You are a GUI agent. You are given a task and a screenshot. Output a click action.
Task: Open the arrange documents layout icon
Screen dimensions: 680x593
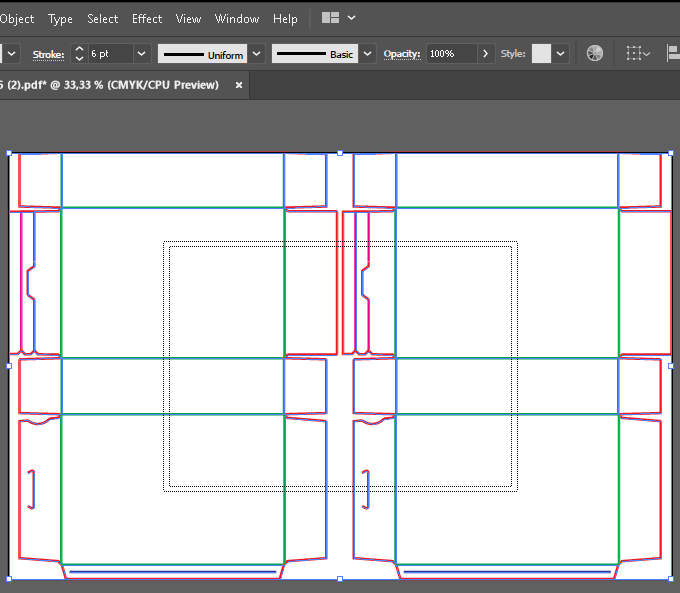[x=331, y=18]
